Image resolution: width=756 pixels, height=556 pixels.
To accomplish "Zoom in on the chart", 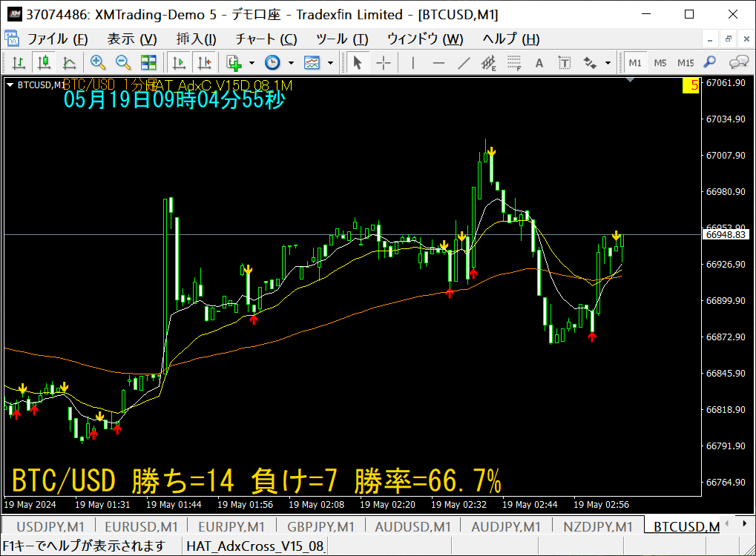I will tap(98, 62).
